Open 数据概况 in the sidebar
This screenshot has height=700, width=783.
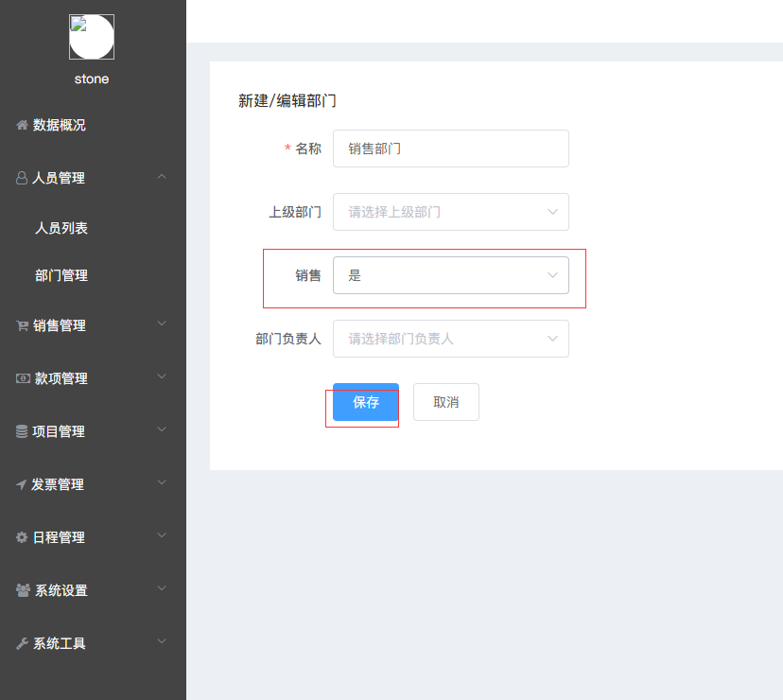pos(59,125)
